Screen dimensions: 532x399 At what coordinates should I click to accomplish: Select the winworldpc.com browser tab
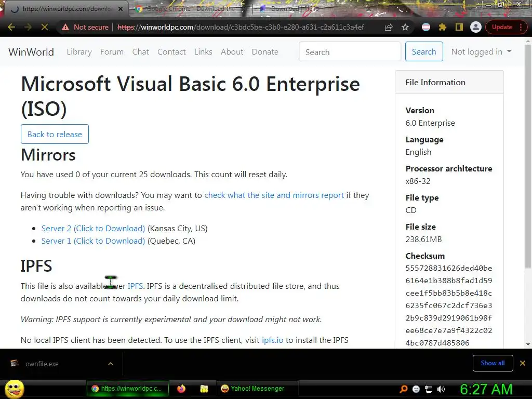click(x=67, y=9)
